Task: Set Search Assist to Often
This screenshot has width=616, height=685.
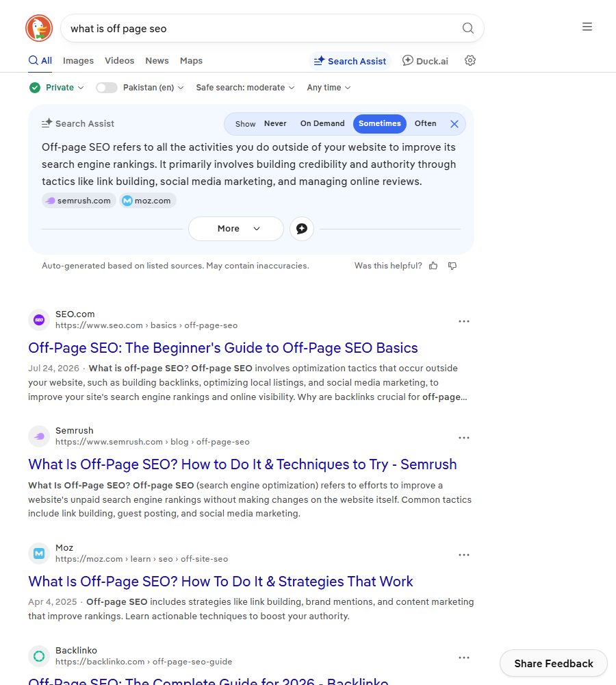Action: point(425,123)
